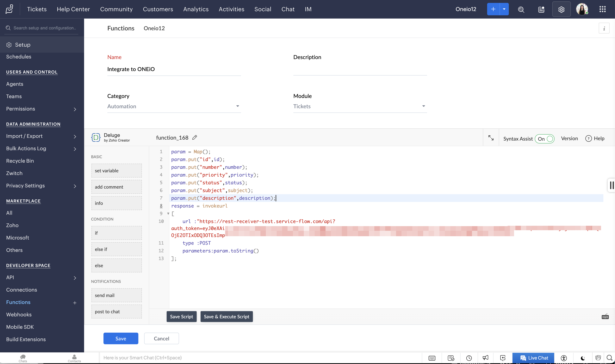Click the Smart Chat input bar

pos(260,358)
